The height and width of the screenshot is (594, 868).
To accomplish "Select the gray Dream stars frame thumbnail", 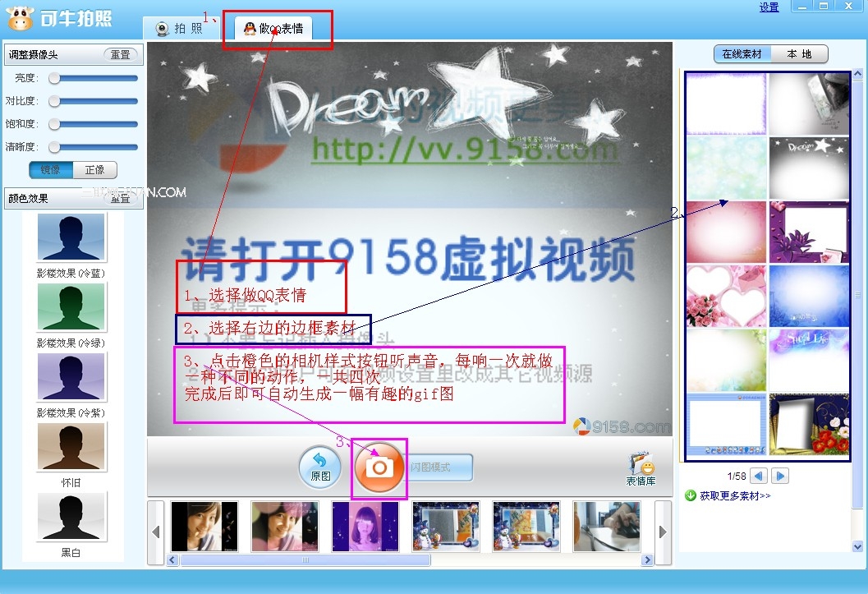I will 809,168.
